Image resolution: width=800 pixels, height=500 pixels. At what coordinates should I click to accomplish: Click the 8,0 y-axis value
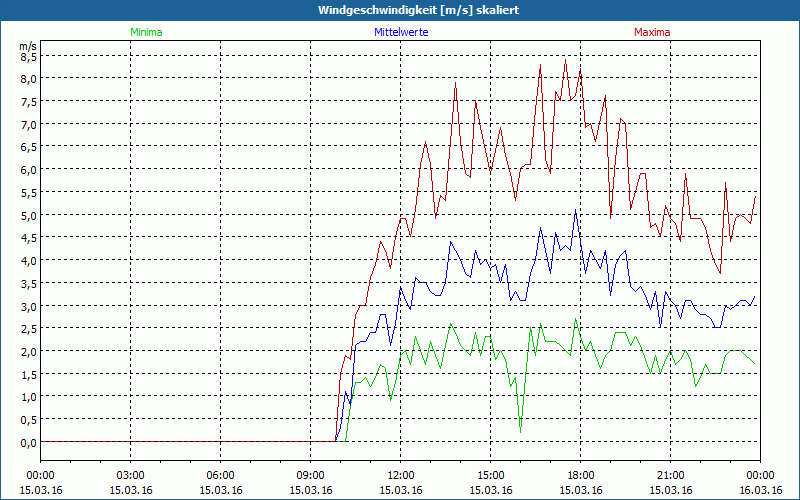(x=29, y=79)
